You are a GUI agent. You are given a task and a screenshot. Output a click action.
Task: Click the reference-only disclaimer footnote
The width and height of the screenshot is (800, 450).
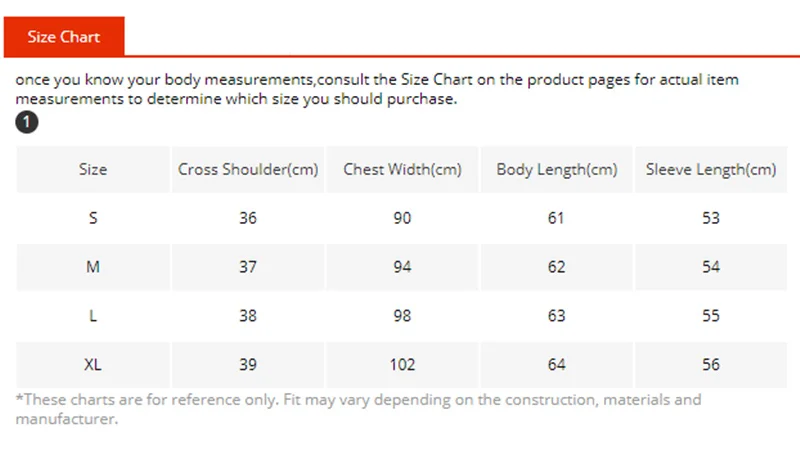click(x=359, y=409)
